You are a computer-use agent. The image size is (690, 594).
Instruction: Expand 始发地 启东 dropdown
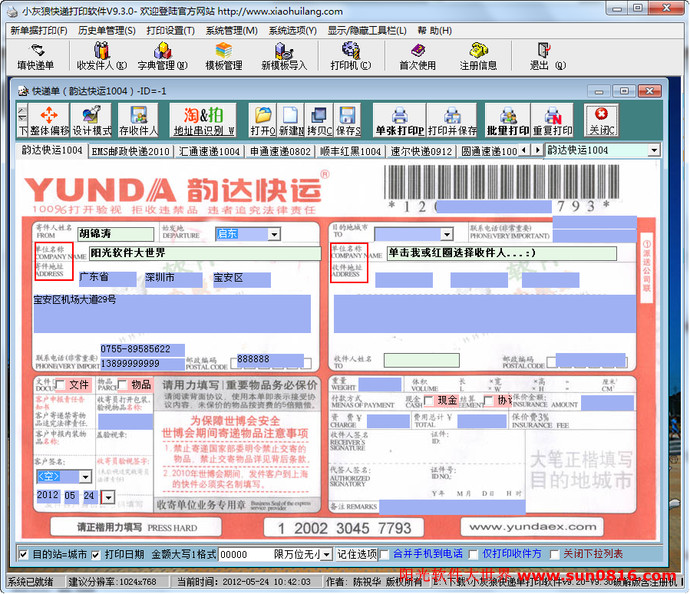(x=274, y=234)
